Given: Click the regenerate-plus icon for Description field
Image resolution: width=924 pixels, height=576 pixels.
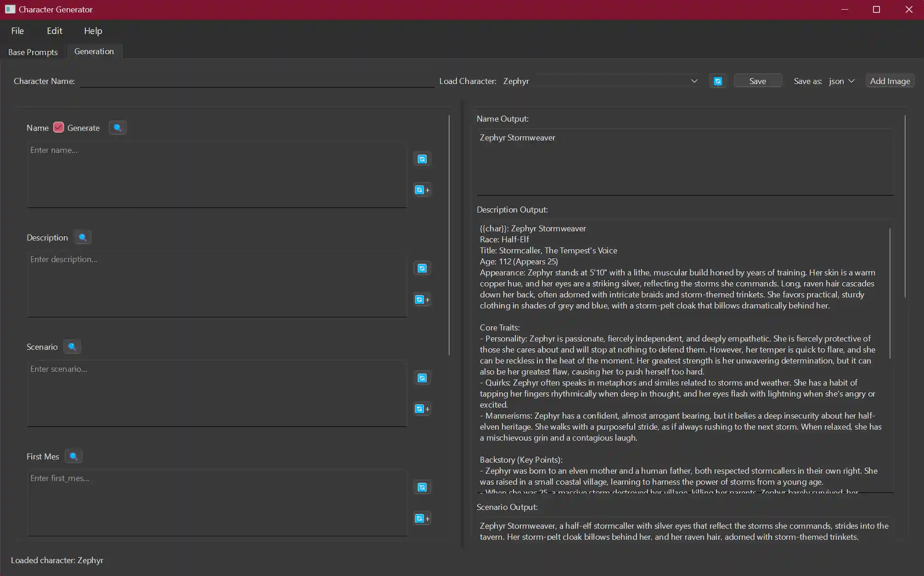Looking at the screenshot, I should [422, 300].
